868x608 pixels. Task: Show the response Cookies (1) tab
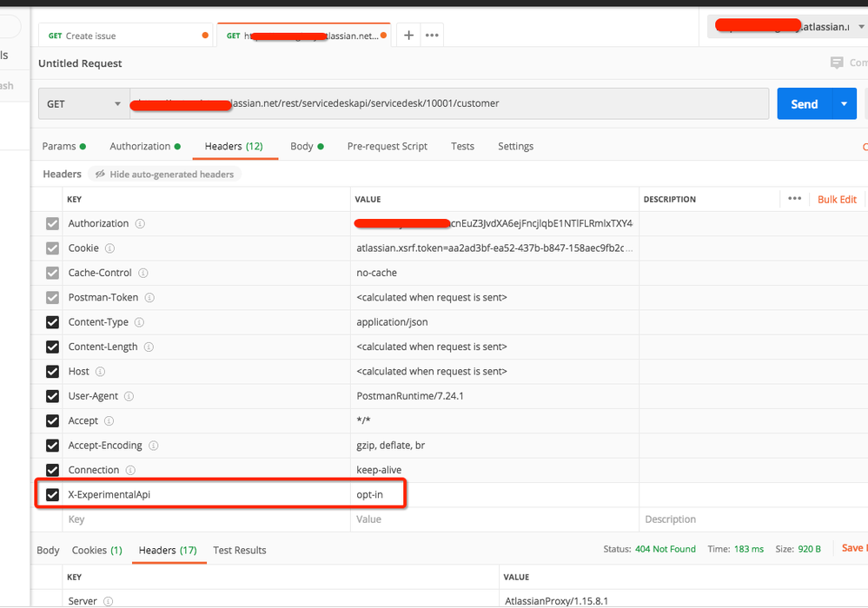point(96,551)
